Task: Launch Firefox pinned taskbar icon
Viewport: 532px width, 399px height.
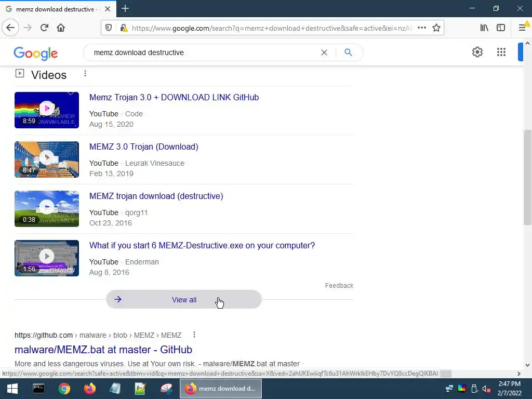Action: click(x=90, y=389)
